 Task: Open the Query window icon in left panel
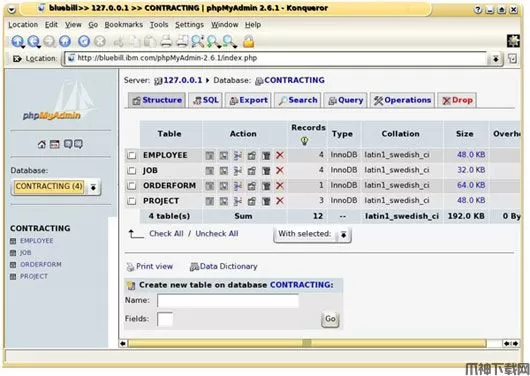54,145
